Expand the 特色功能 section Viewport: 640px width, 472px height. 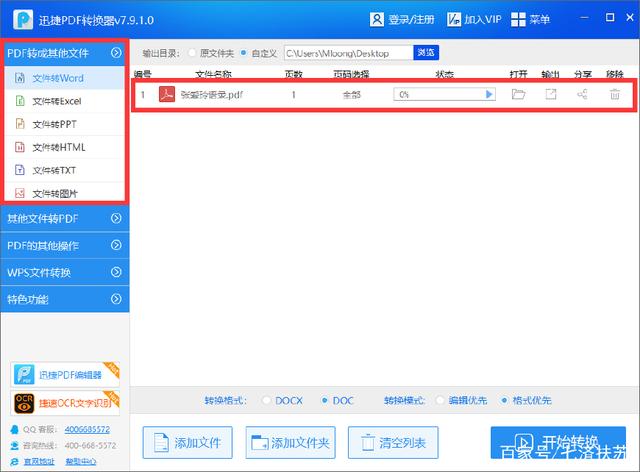point(64,299)
